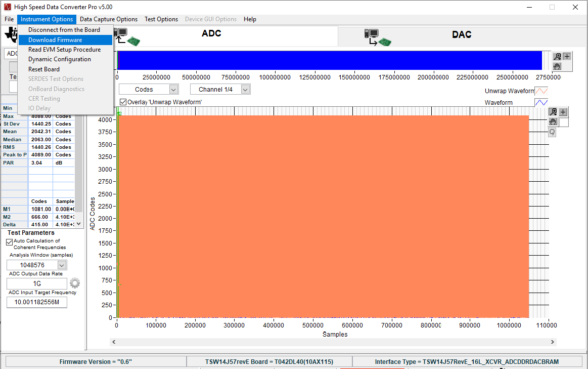The image size is (588, 369).
Task: Click the ADC Codes y-axis label
Action: click(92, 213)
